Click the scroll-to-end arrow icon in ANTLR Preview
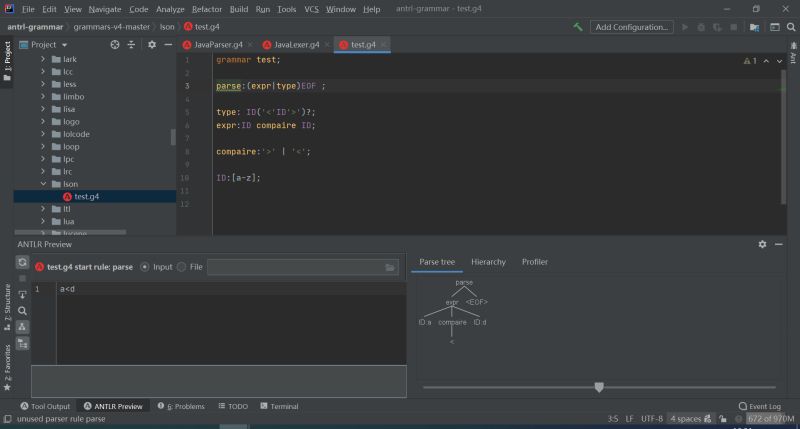800x429 pixels. coord(22,294)
